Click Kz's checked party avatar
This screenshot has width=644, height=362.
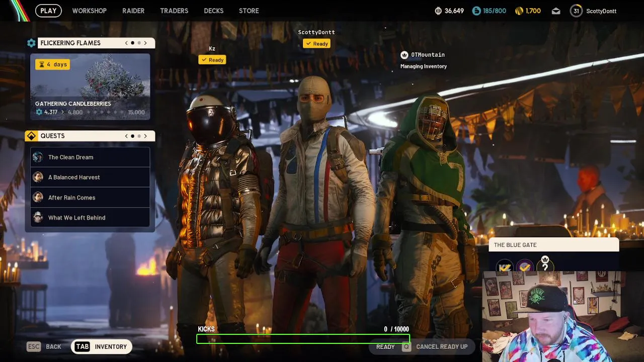click(x=505, y=267)
